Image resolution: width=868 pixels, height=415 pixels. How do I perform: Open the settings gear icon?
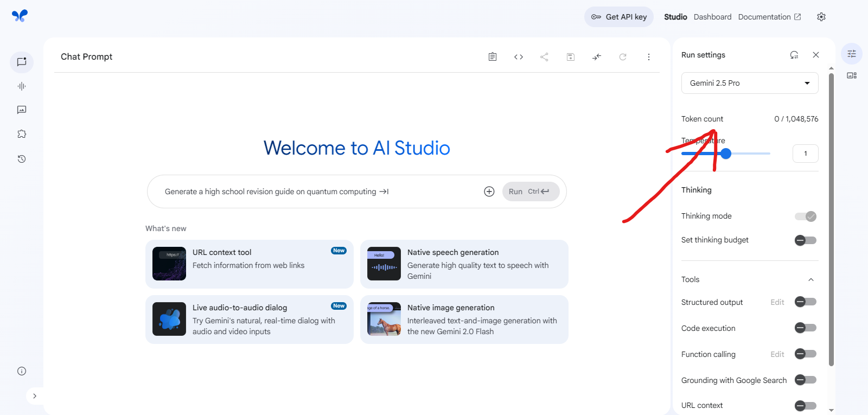click(821, 17)
